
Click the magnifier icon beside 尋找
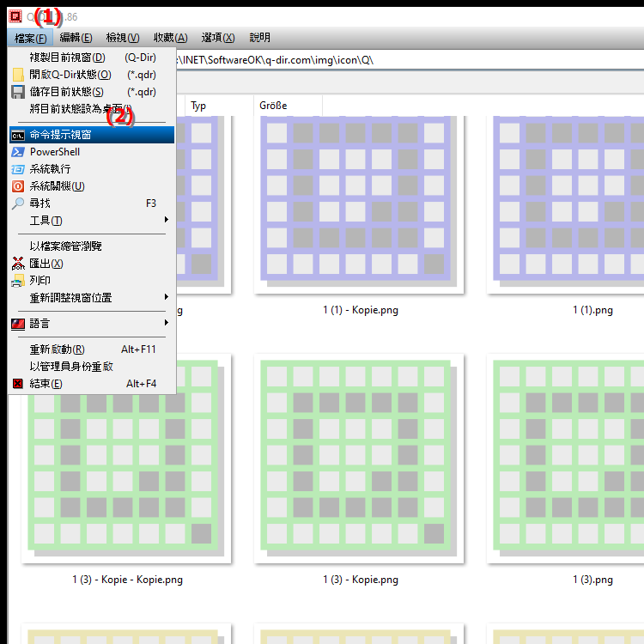[18, 204]
